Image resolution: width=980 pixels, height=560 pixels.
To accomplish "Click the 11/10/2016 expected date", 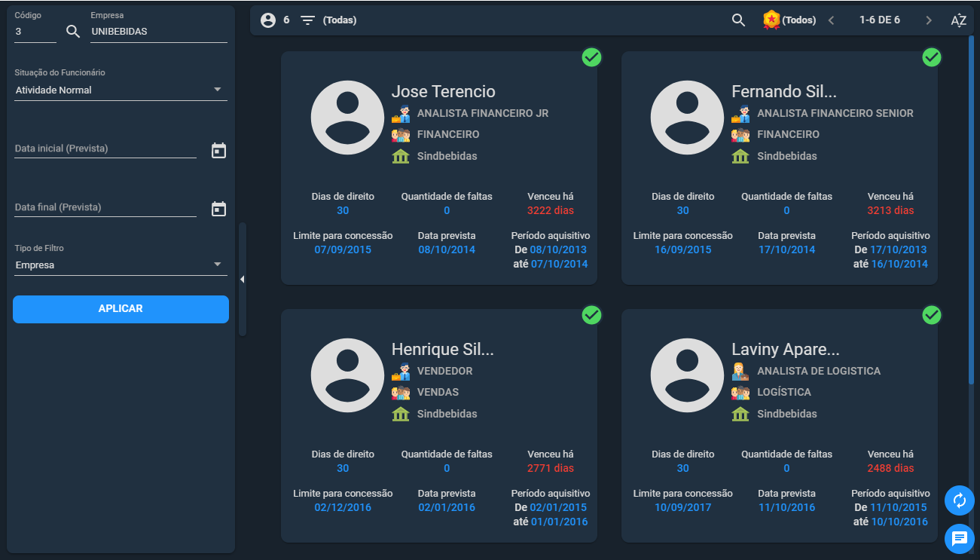I will (x=786, y=507).
